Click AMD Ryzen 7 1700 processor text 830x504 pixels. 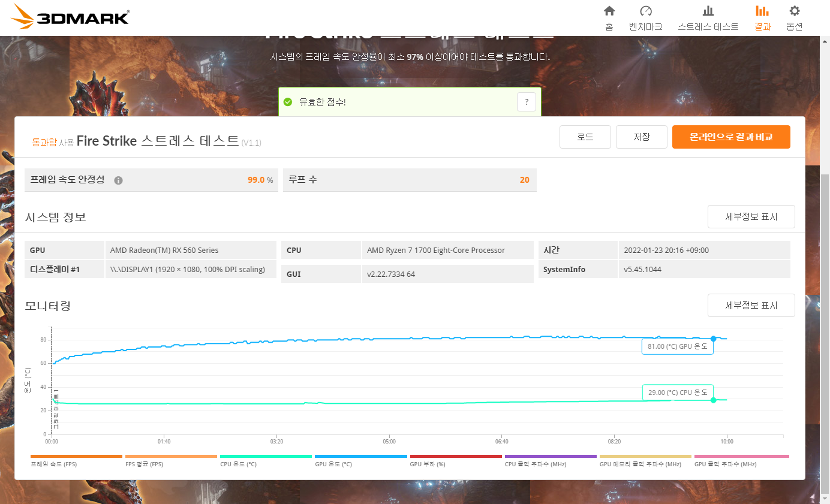(436, 250)
